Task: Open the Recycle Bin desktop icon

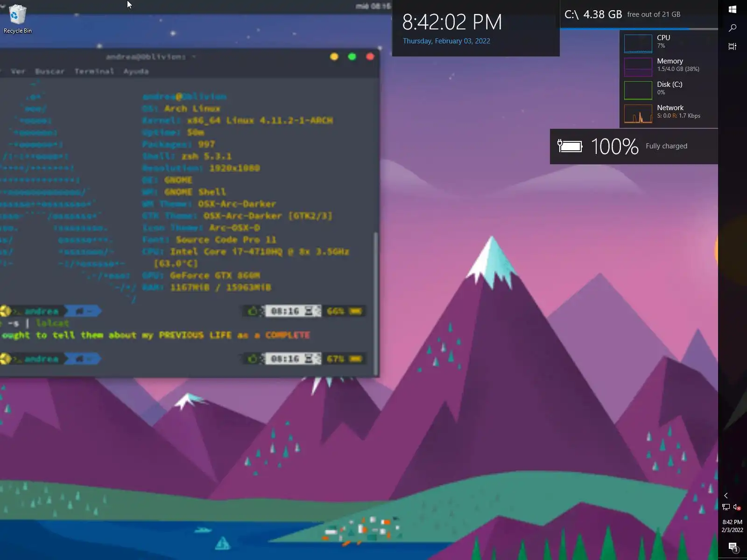Action: coord(18,19)
